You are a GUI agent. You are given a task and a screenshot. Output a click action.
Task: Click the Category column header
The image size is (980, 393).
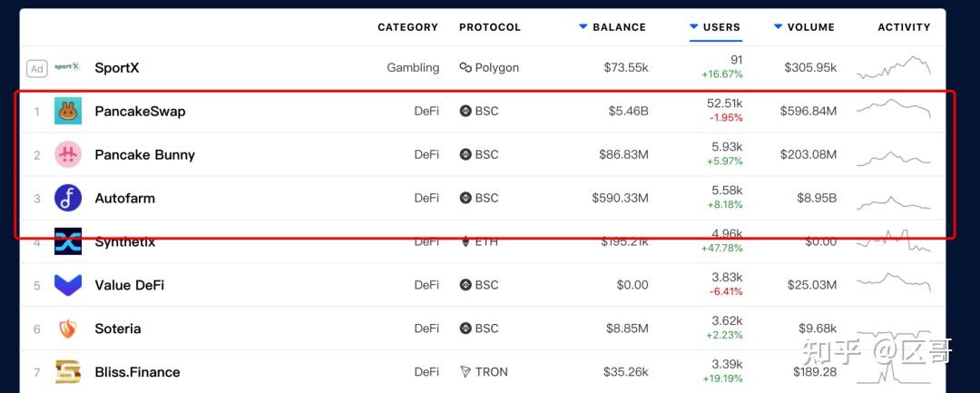[x=407, y=27]
